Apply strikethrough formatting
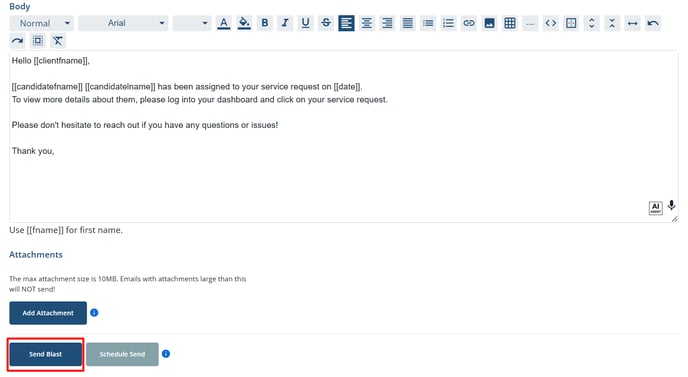 pyautogui.click(x=326, y=23)
